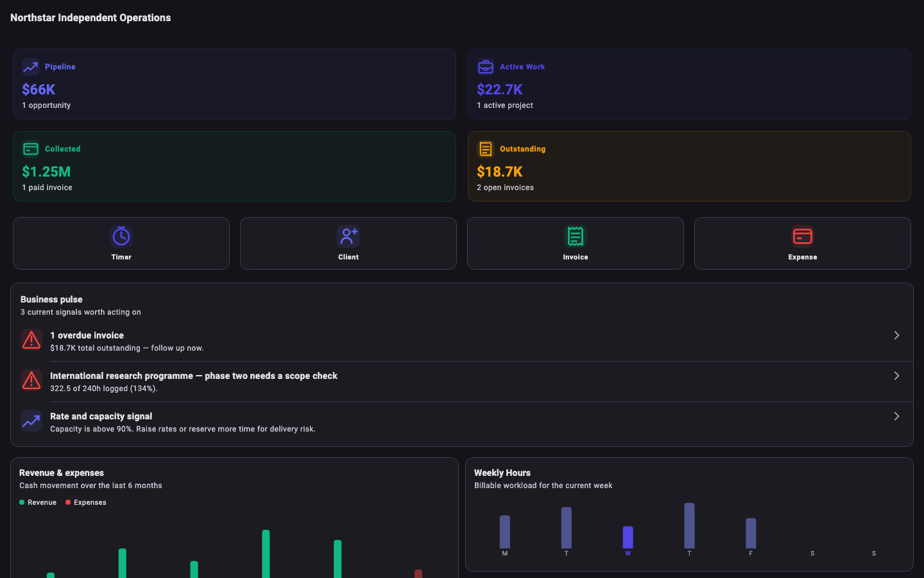
Task: Click the tallest green revenue bar
Action: pos(266,554)
